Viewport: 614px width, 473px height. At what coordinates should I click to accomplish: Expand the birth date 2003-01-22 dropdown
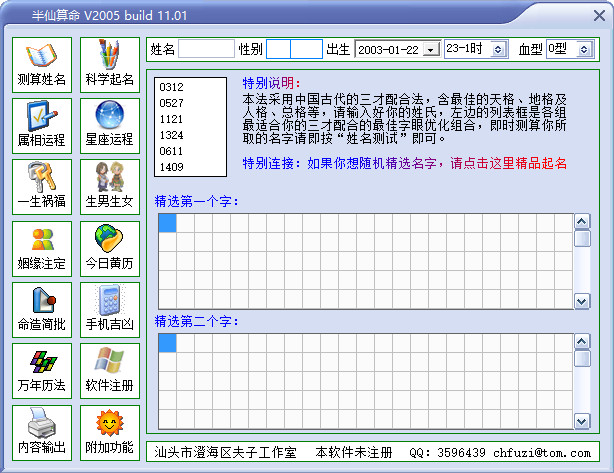coord(431,49)
